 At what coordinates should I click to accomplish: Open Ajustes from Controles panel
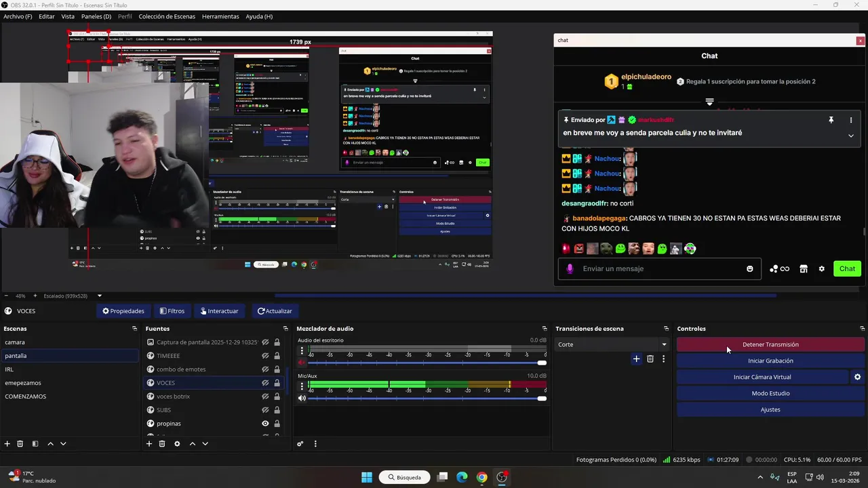(770, 409)
